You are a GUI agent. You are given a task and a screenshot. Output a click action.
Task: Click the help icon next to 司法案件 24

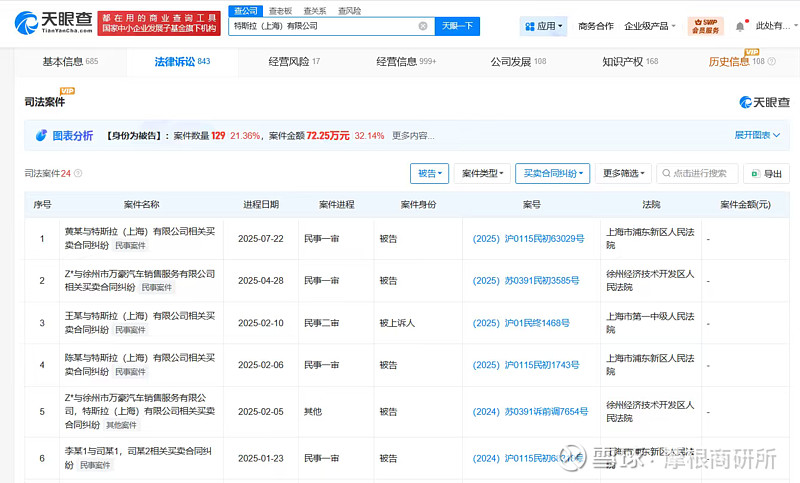(78, 173)
